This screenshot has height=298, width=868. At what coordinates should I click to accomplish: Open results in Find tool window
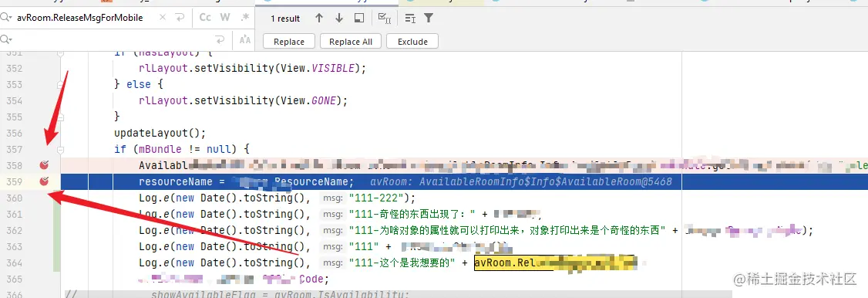(x=358, y=19)
